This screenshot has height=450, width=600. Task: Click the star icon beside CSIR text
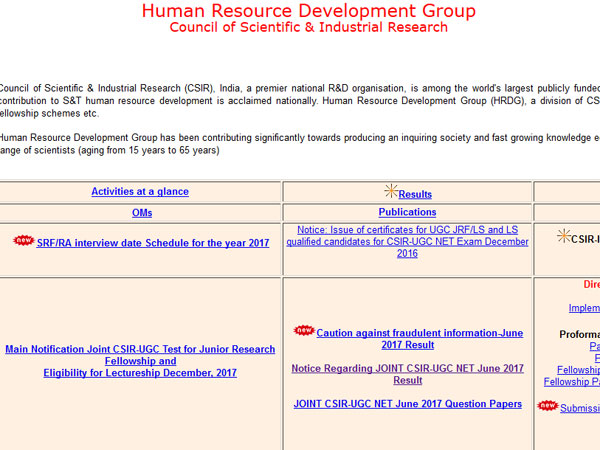coord(565,236)
